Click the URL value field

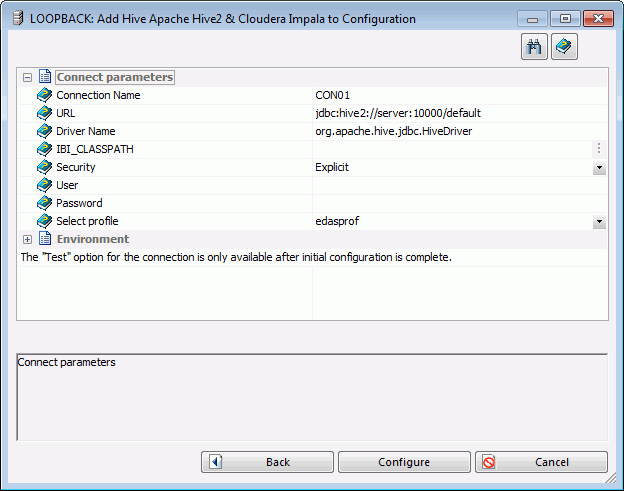click(460, 113)
